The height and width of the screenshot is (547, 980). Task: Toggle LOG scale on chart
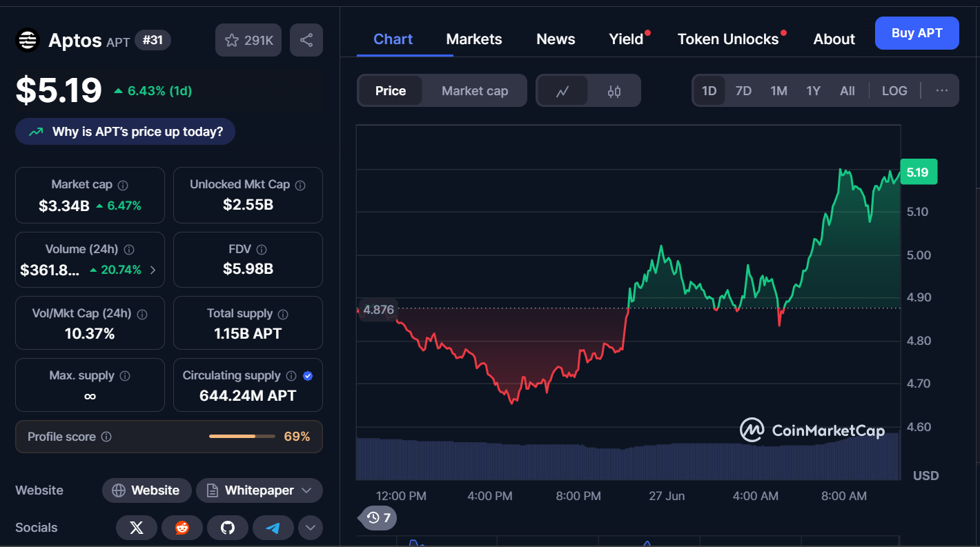[x=894, y=91]
